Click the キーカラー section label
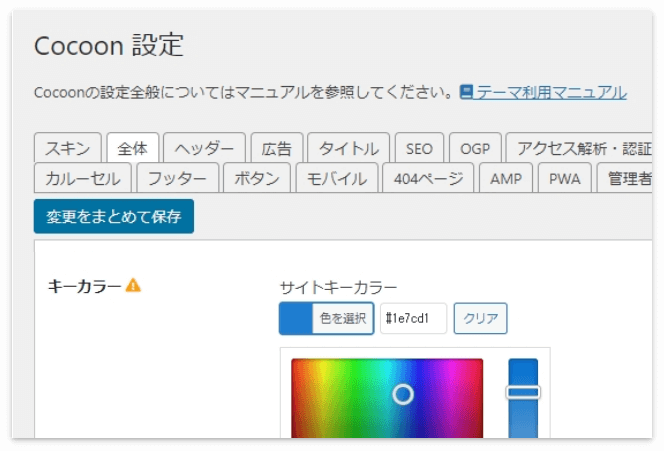664x451 pixels. pyautogui.click(x=84, y=286)
